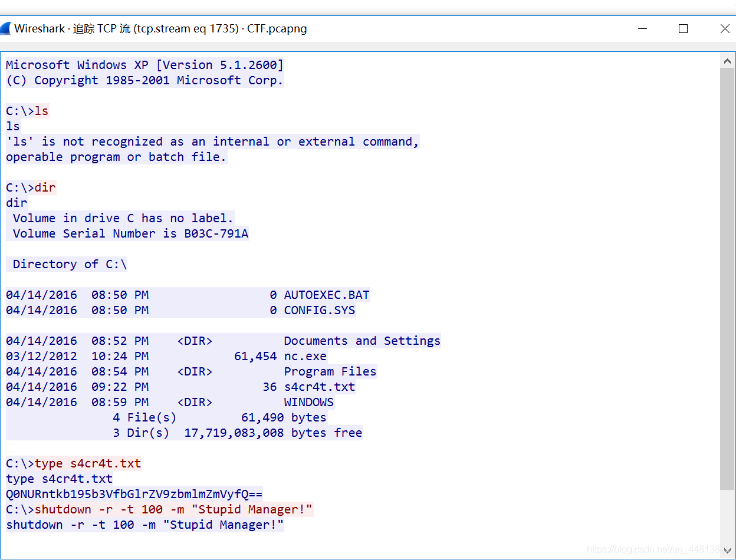Maximize the Follow TCP Stream window

pyautogui.click(x=684, y=28)
